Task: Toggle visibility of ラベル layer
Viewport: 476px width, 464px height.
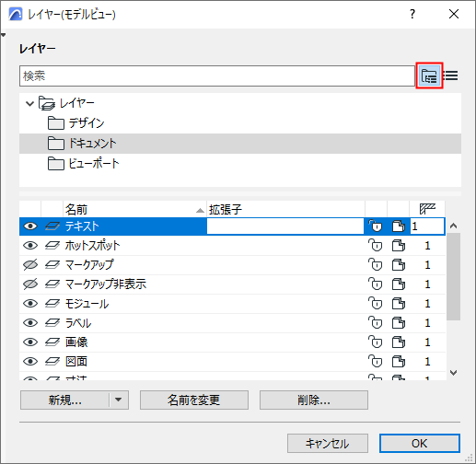Action: point(30,323)
